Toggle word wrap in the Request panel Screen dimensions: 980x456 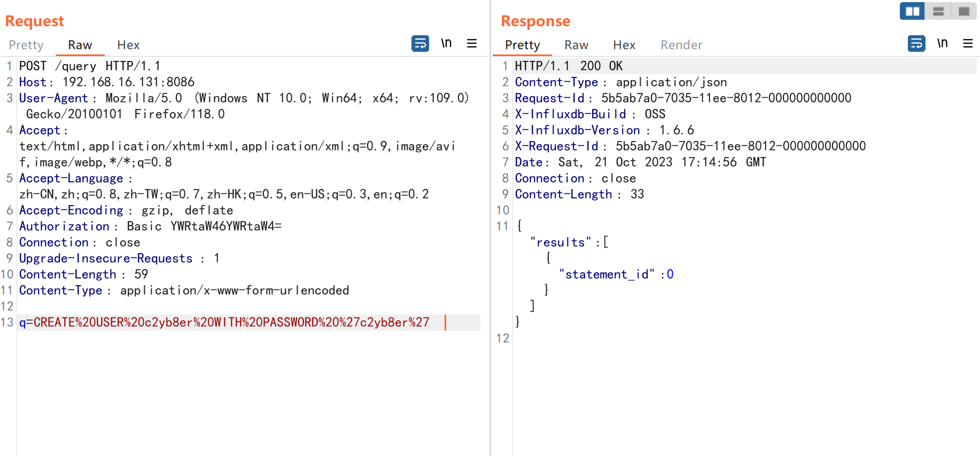[x=420, y=43]
